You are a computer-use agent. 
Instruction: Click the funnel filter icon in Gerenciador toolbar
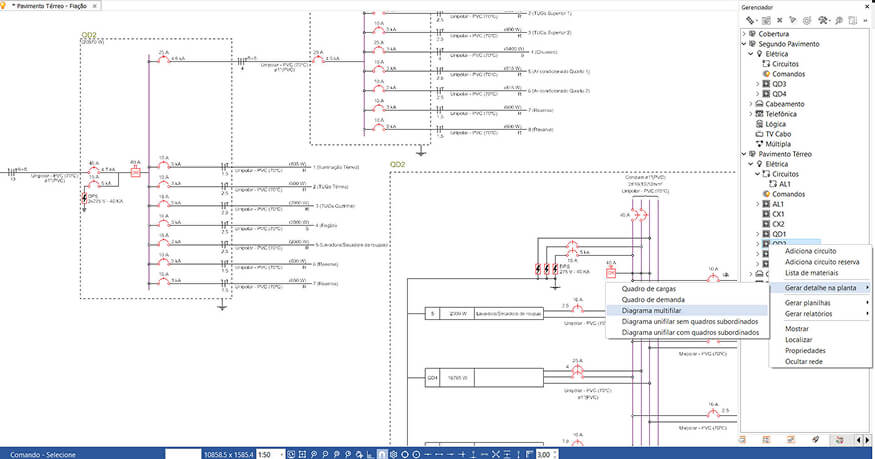pos(793,21)
